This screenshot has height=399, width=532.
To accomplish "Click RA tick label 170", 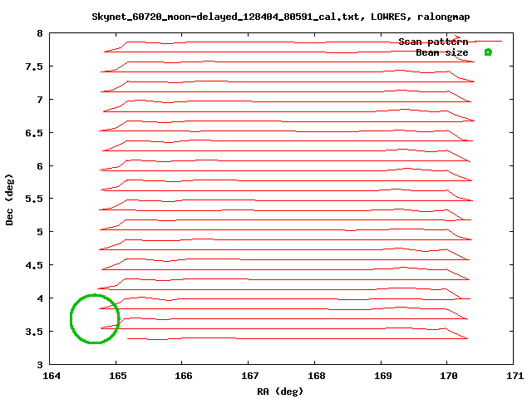I will [x=449, y=376].
